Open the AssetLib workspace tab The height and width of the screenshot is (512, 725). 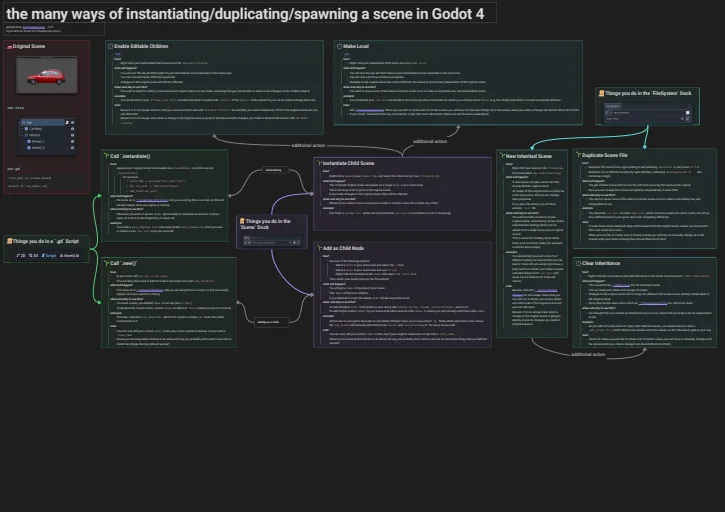(69, 255)
